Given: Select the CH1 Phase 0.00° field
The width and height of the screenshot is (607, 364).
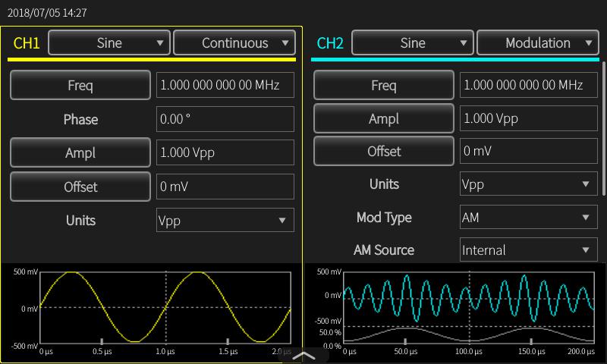Looking at the screenshot, I should pyautogui.click(x=225, y=119).
